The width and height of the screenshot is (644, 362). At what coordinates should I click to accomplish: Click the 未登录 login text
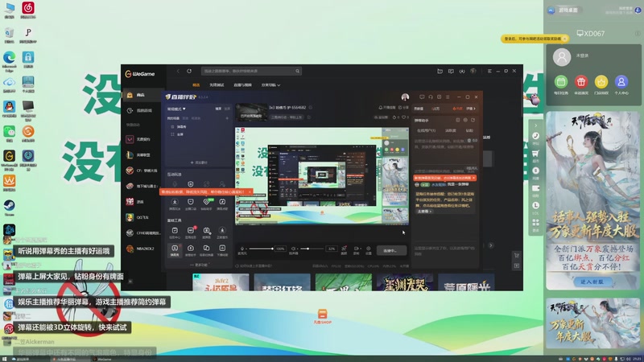[582, 56]
